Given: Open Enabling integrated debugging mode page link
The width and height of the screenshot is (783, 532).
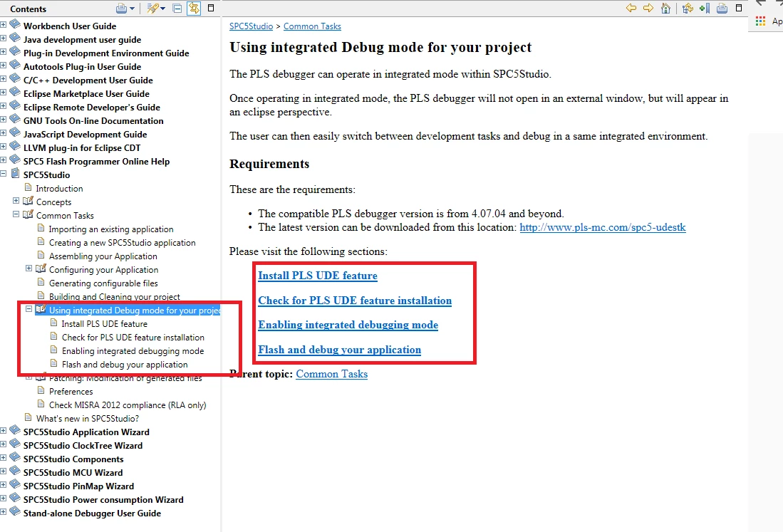Looking at the screenshot, I should pyautogui.click(x=348, y=325).
